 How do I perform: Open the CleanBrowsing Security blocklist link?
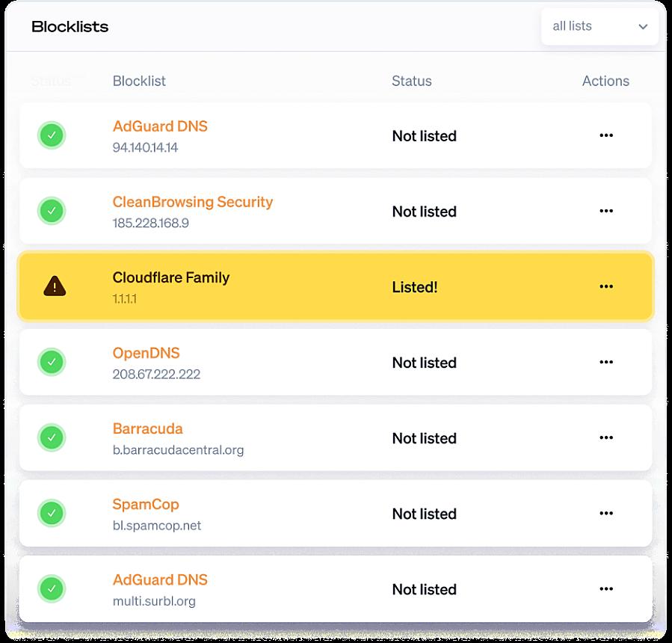[x=193, y=202]
